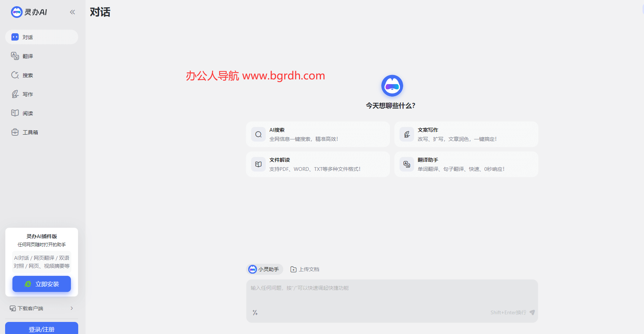This screenshot has height=334, width=644.
Task: Click the 灵办AI logo icon
Action: point(16,12)
